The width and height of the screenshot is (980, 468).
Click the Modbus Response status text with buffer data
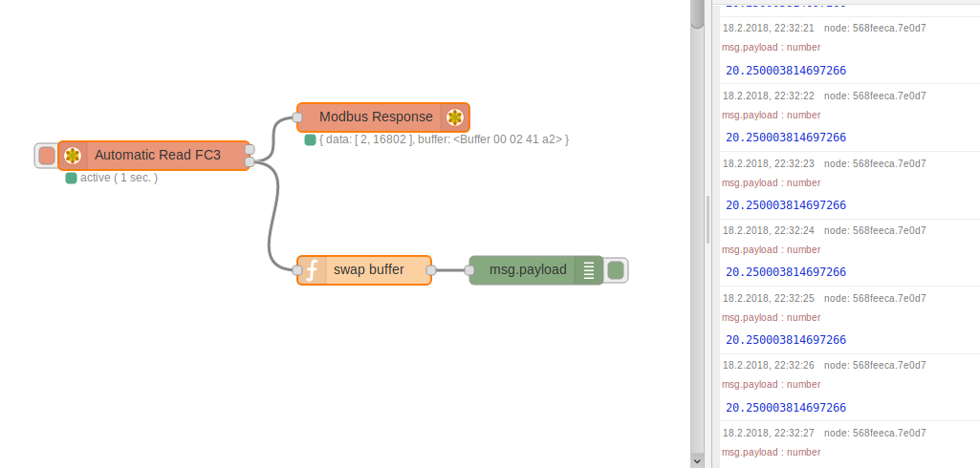point(444,139)
